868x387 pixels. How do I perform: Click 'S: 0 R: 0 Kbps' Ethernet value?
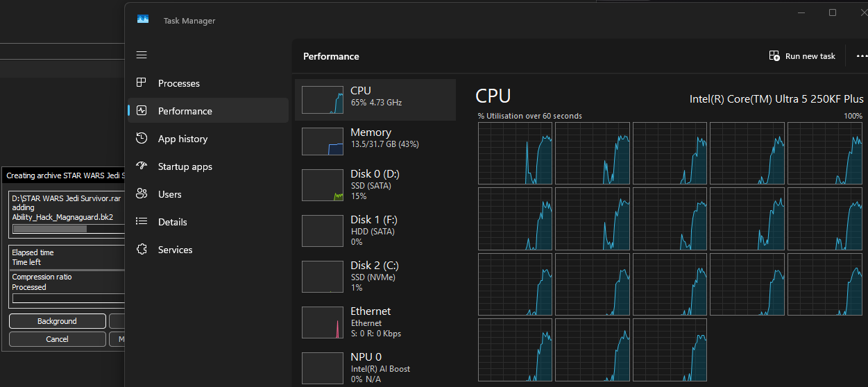coord(375,334)
